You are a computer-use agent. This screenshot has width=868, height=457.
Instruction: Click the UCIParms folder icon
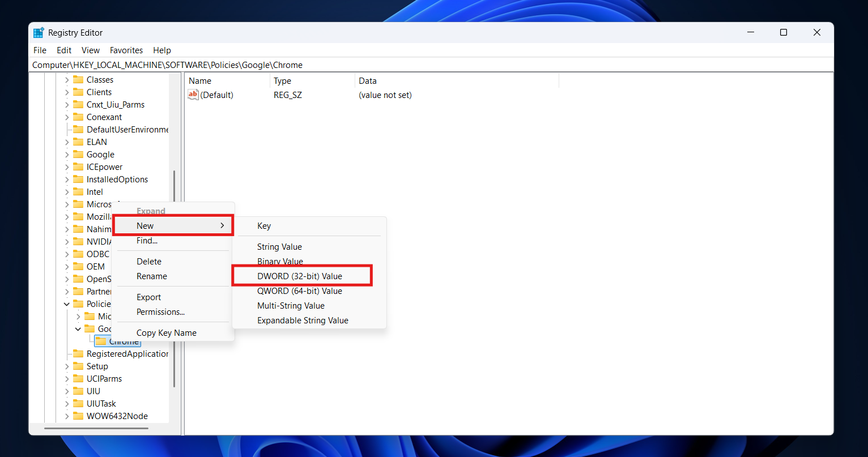pyautogui.click(x=78, y=379)
